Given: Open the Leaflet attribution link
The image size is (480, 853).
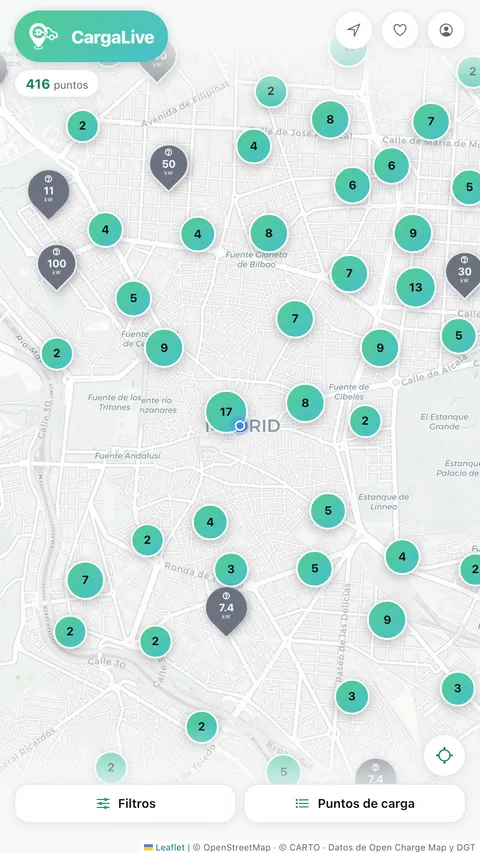Looking at the screenshot, I should 165,847.
